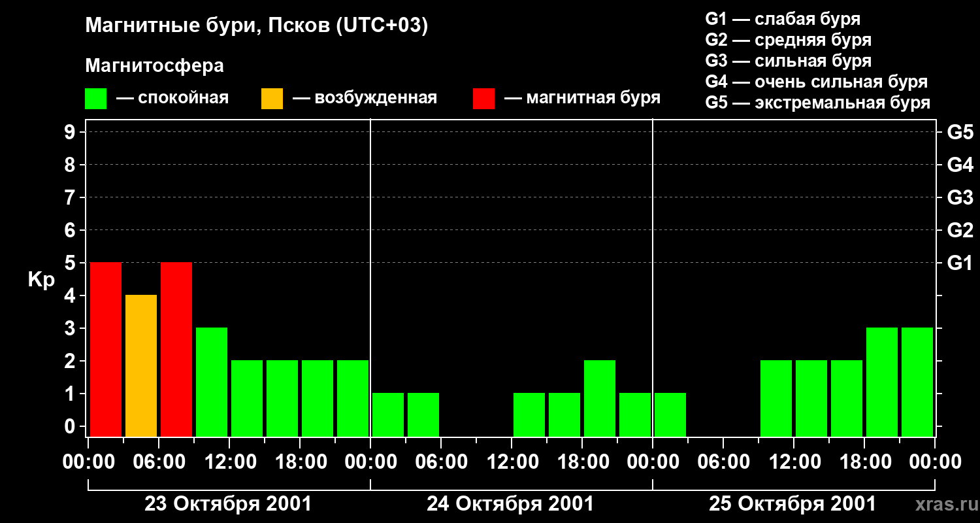
Task: Click the right-axis tick label G2
Action: coord(960,230)
